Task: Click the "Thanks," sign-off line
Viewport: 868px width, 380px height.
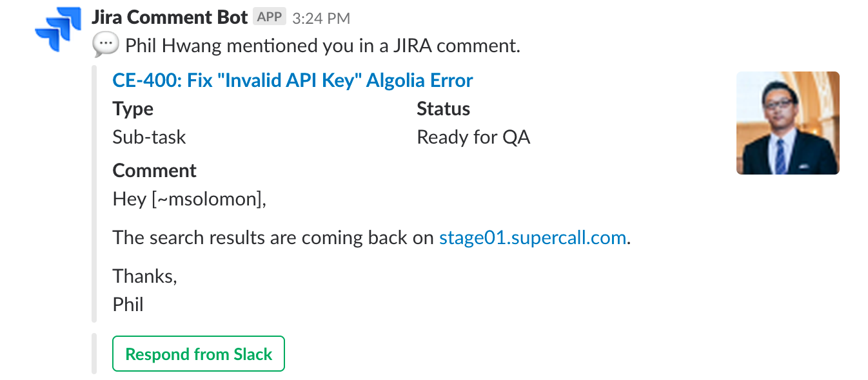Action: pyautogui.click(x=144, y=276)
